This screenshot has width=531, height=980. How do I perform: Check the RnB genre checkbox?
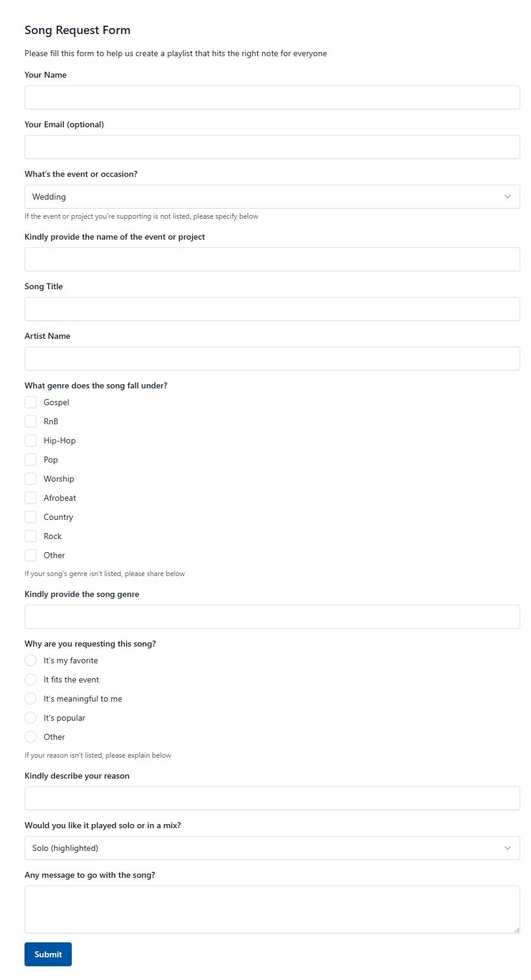(x=30, y=421)
